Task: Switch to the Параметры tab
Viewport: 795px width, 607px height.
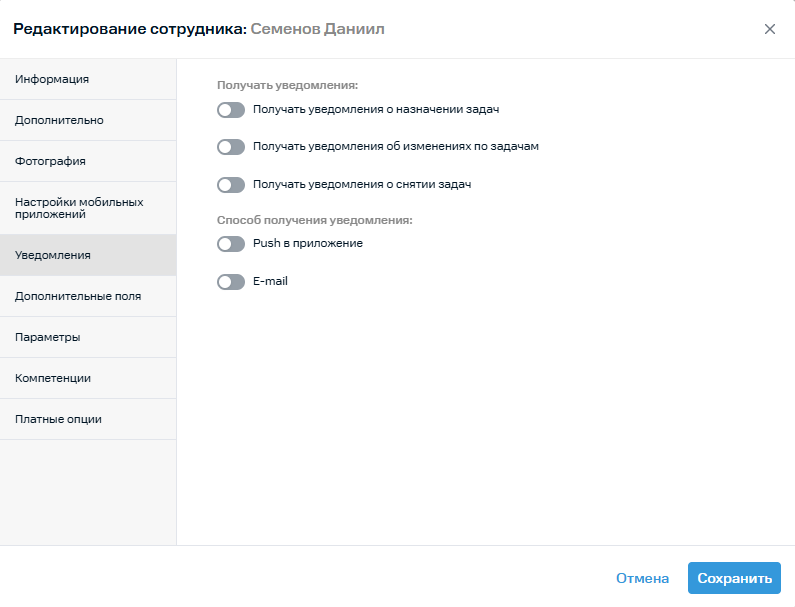Action: (x=88, y=337)
